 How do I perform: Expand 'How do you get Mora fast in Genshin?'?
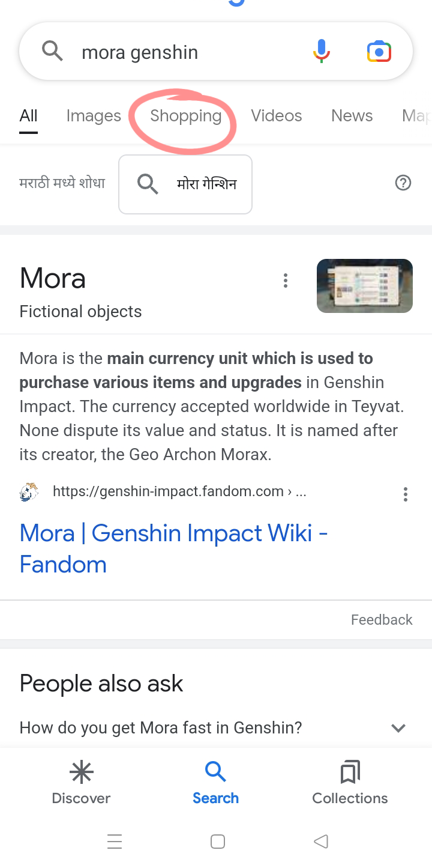coord(398,727)
